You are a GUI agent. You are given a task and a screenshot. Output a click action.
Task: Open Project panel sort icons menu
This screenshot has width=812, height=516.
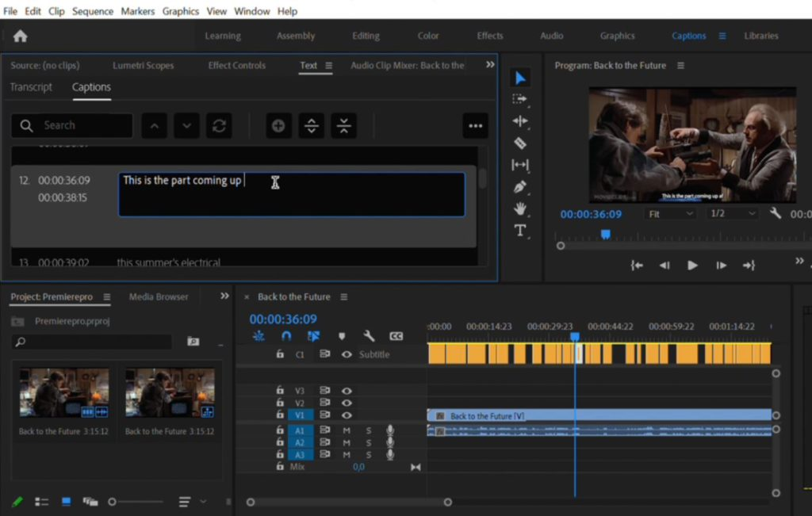click(184, 502)
